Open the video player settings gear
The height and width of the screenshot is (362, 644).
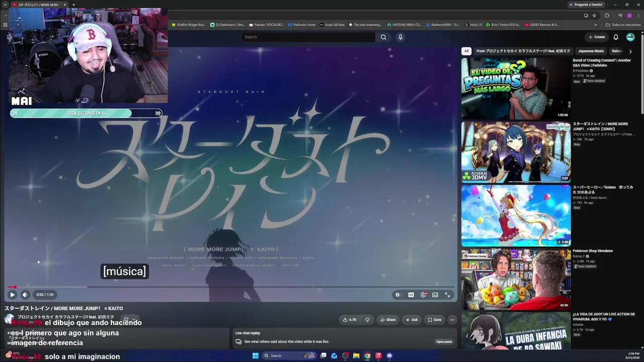point(423,295)
